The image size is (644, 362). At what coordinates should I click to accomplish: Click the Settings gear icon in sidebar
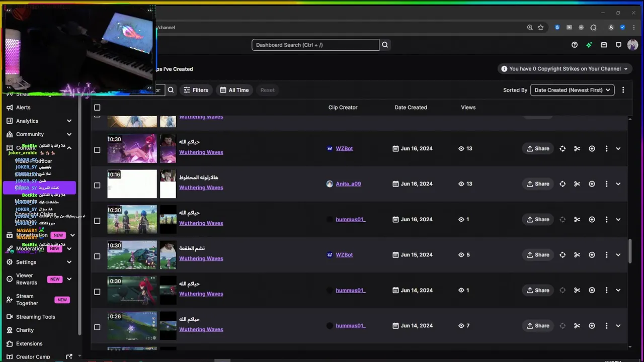point(10,262)
